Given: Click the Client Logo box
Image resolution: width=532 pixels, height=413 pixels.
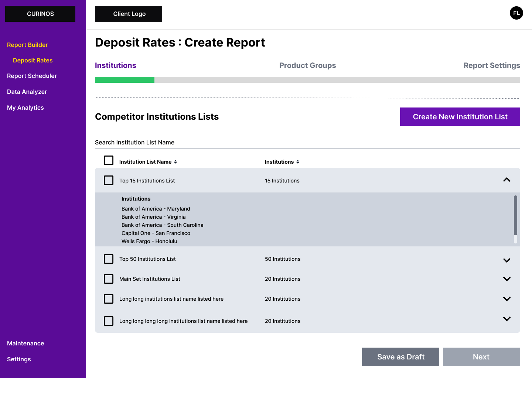Looking at the screenshot, I should click(129, 14).
